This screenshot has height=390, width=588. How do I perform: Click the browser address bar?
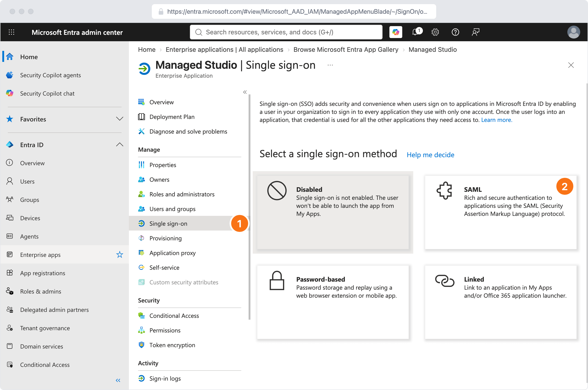click(294, 11)
